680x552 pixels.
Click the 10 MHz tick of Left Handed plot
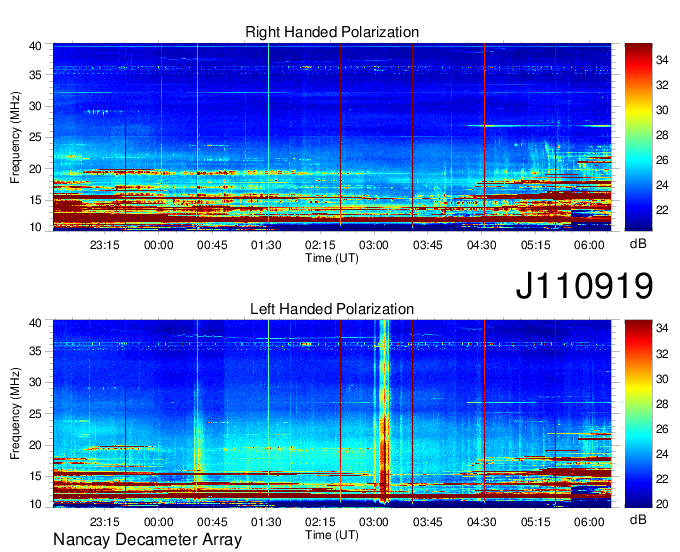(35, 504)
